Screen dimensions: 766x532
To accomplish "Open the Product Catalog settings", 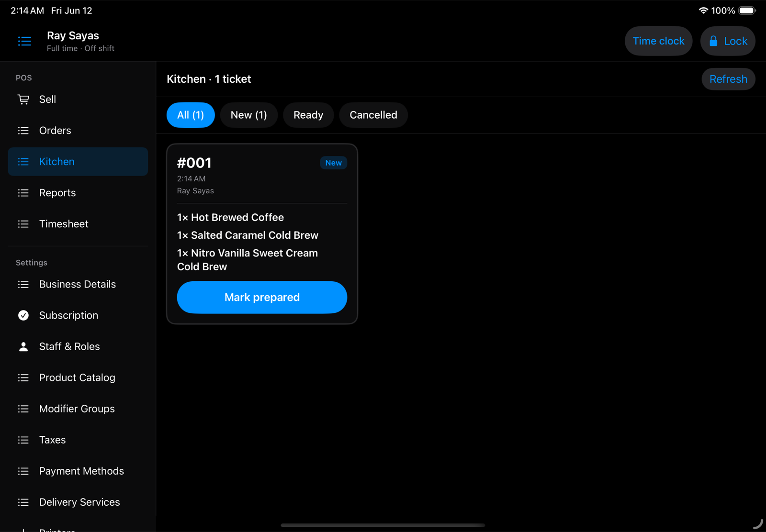I will pyautogui.click(x=78, y=377).
